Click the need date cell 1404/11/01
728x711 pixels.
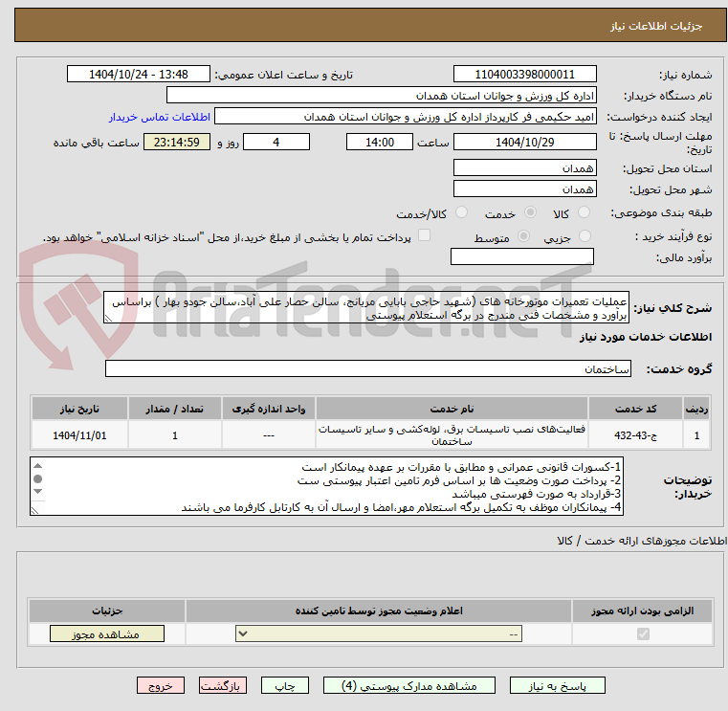point(79,435)
